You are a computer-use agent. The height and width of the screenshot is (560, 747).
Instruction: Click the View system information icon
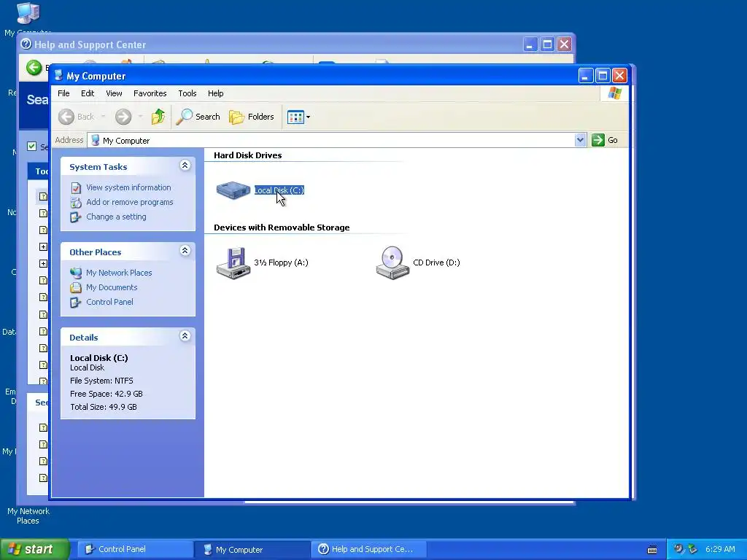[x=76, y=187]
